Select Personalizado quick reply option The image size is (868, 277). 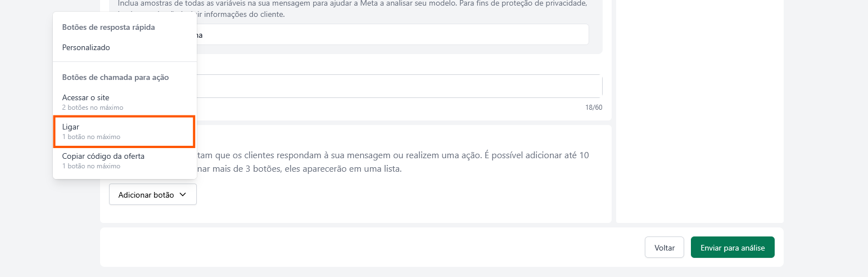point(86,48)
